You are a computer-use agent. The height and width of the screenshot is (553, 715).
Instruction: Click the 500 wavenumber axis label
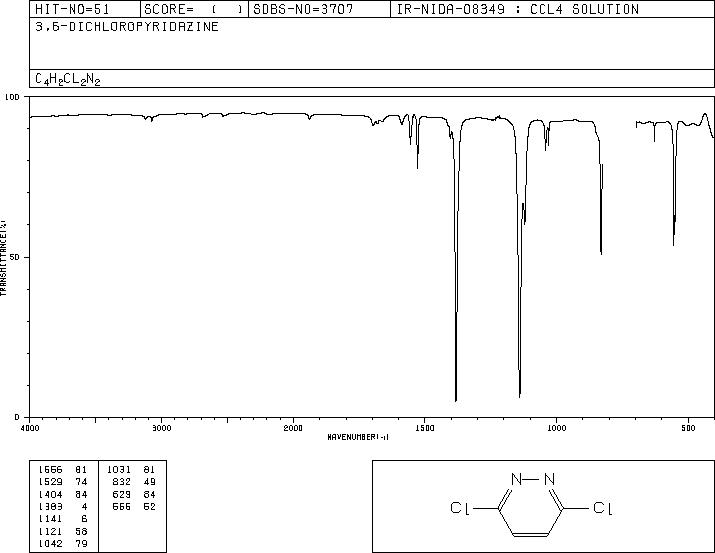688,428
